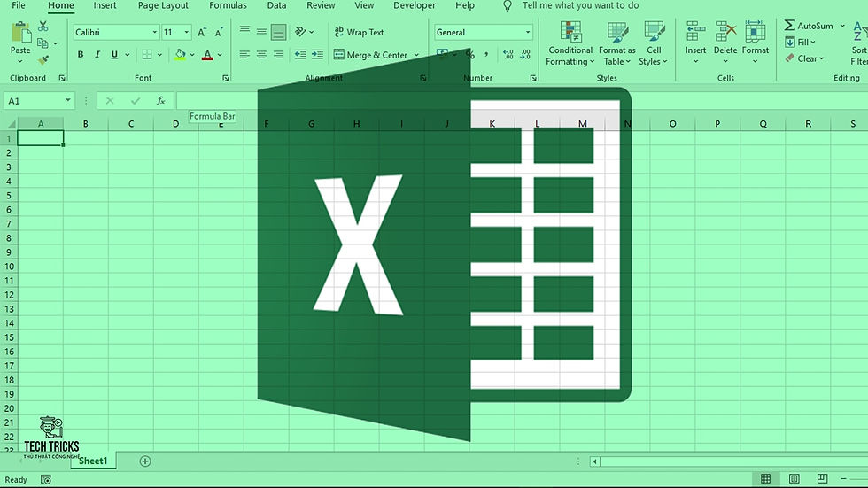Align text right
Screen dimensions: 868x488
(278, 55)
